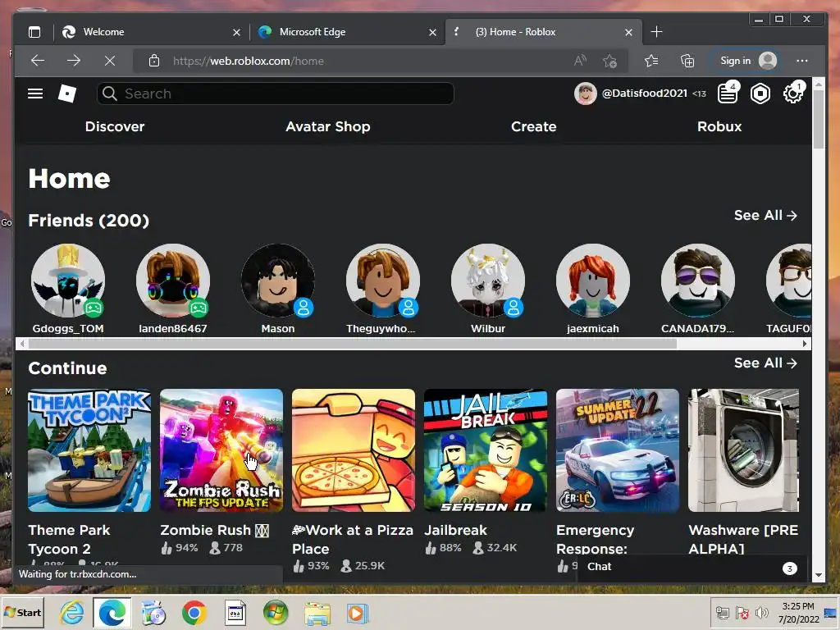This screenshot has width=840, height=630.
Task: Open the Edge Favorites list icon
Action: [651, 61]
